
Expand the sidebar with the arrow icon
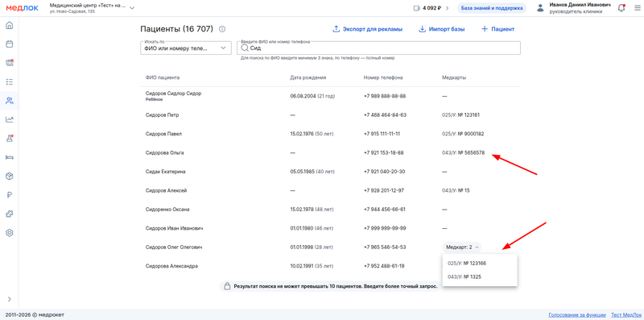tap(9, 299)
